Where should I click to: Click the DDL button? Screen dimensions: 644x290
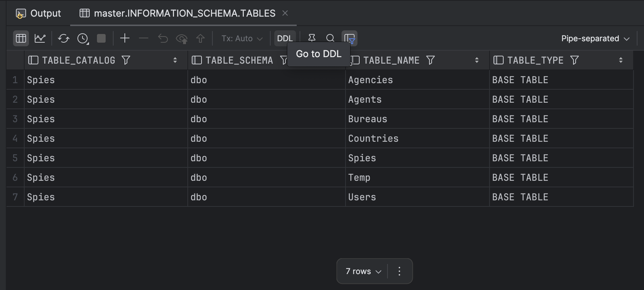click(x=284, y=38)
